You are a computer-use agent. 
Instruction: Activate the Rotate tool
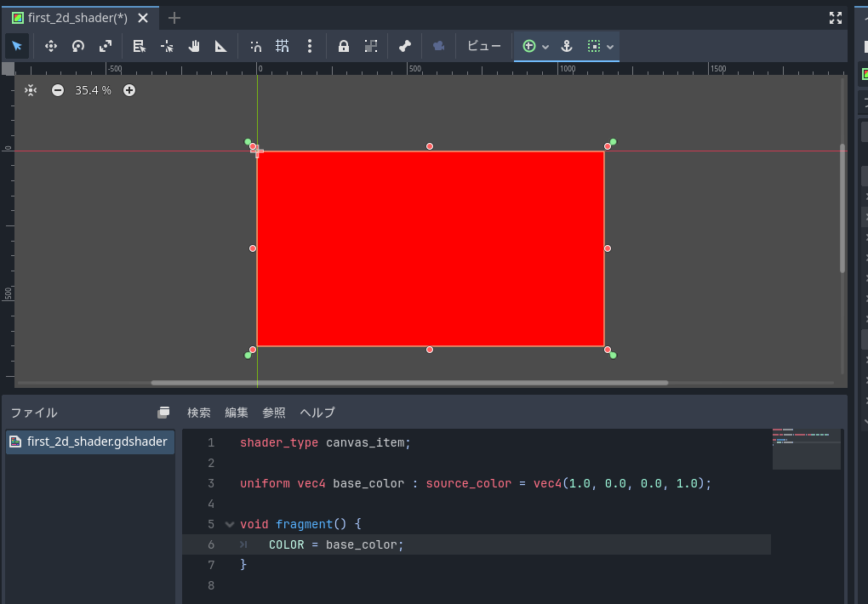(77, 46)
